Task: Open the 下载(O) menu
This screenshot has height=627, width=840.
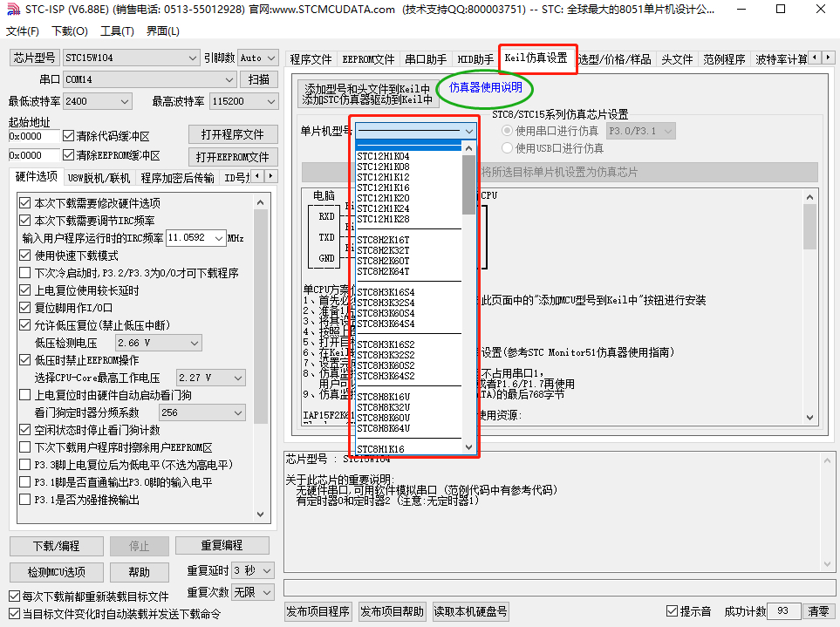Action: click(70, 31)
